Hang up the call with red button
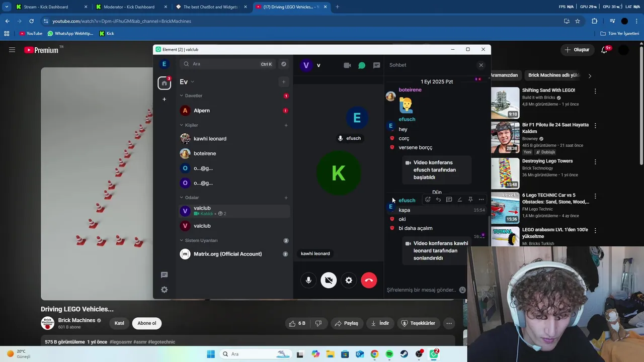 (369, 280)
